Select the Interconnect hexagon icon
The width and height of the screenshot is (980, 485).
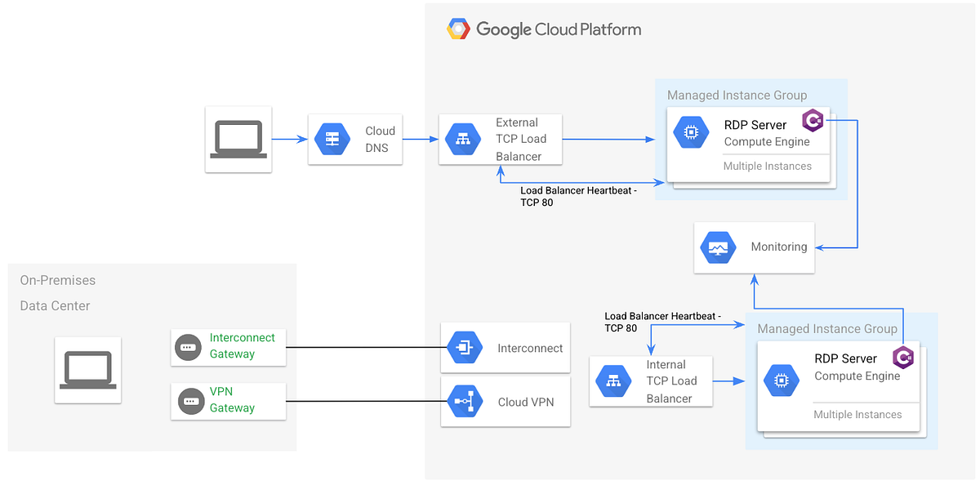click(x=465, y=347)
